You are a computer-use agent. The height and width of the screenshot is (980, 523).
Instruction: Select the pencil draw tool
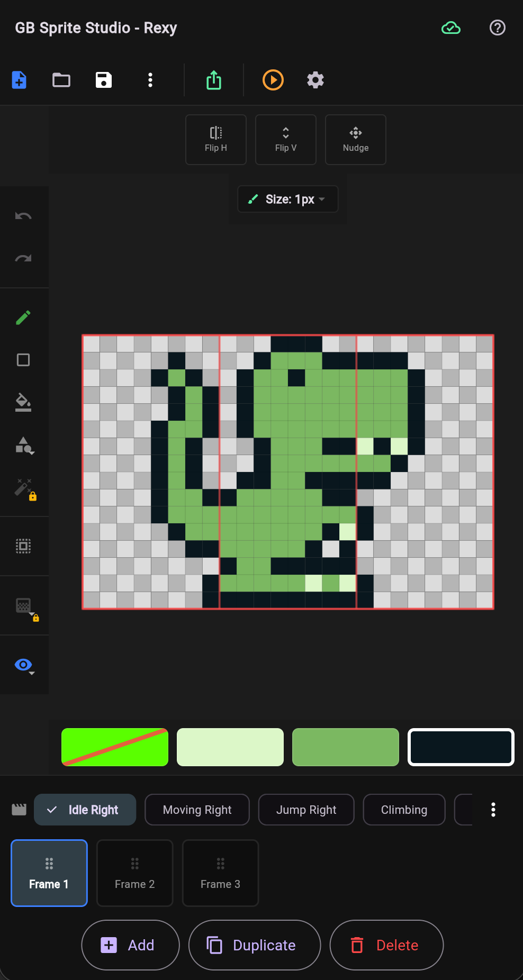[x=23, y=317]
